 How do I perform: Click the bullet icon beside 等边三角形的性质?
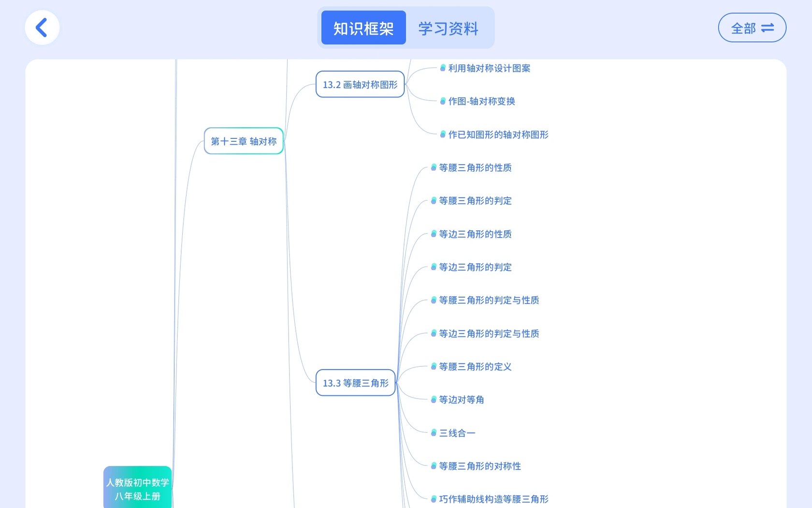[434, 234]
